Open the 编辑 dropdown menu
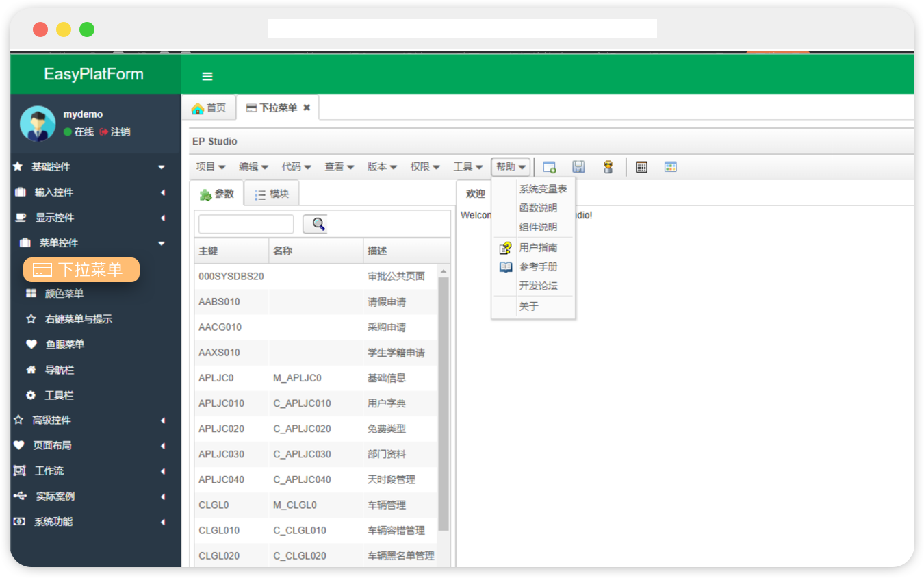This screenshot has width=924, height=578. (253, 167)
